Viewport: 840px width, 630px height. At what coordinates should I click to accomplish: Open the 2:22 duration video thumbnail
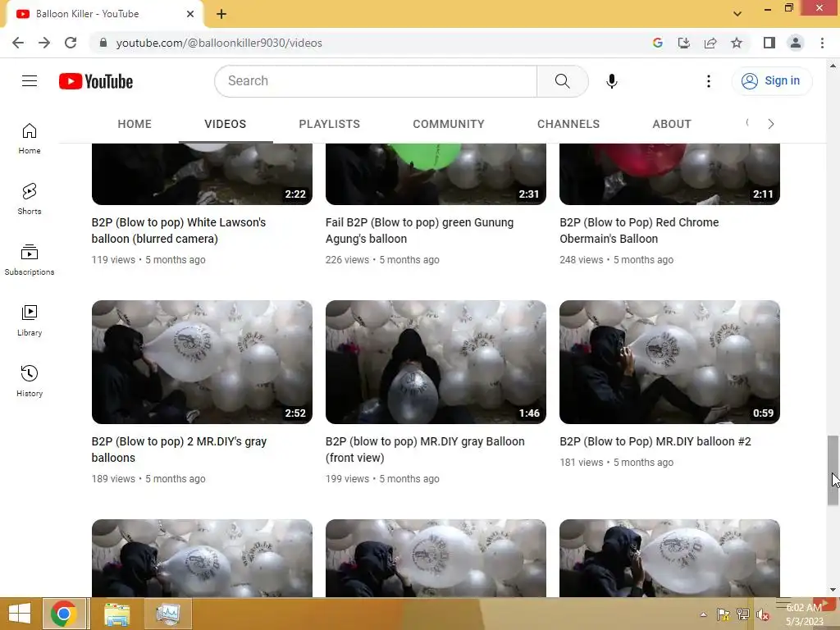202,174
